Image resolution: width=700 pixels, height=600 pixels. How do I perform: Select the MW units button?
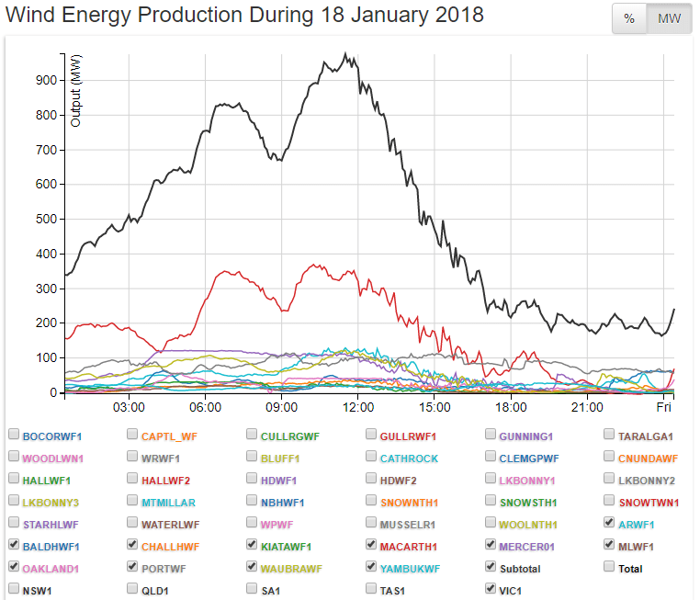click(668, 20)
